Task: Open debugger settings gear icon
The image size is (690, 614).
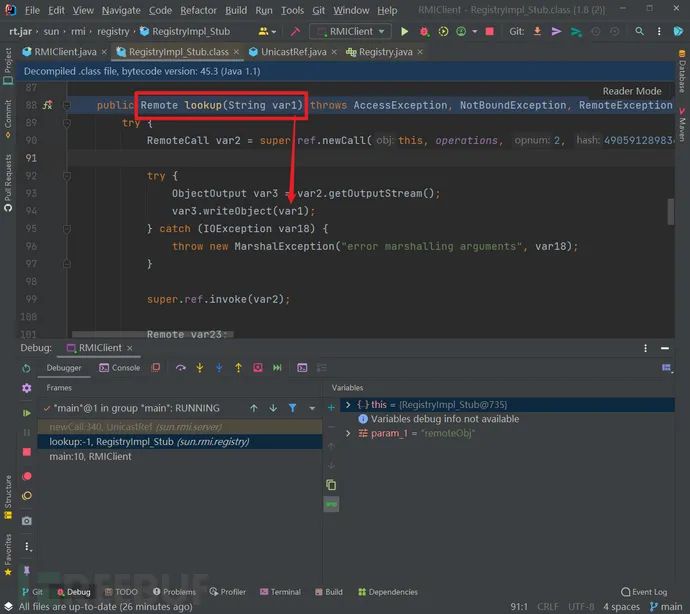Action: 26,388
